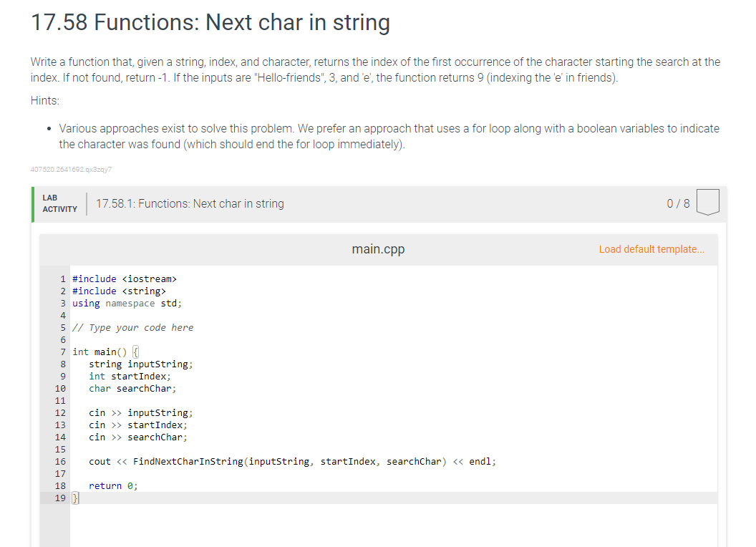Click the 'int main() {' code line
The image size is (756, 547).
pos(105,352)
